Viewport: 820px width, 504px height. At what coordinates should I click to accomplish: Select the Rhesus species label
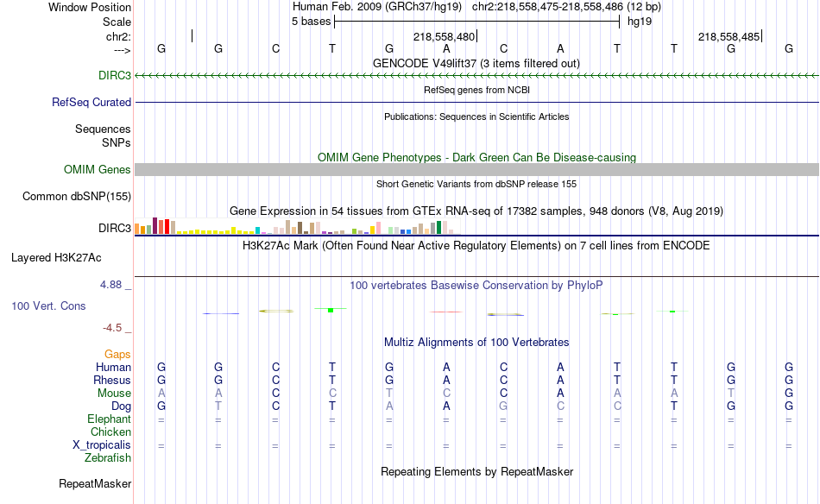(112, 380)
